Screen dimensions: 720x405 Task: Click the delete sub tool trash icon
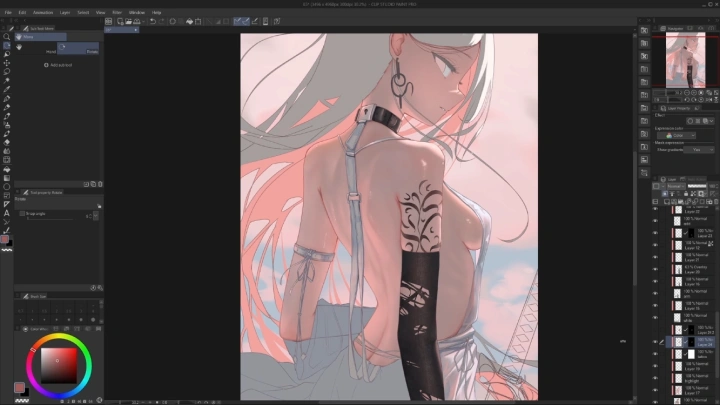[98, 184]
